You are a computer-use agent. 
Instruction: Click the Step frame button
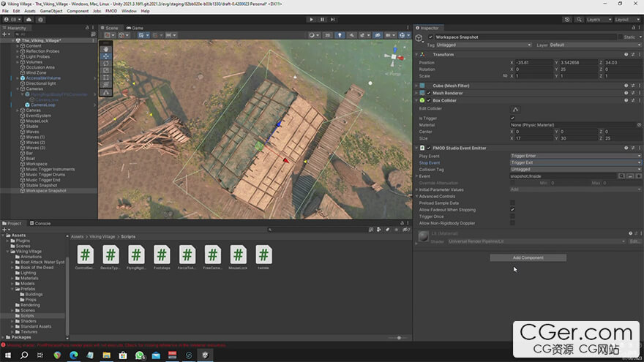[x=333, y=19]
